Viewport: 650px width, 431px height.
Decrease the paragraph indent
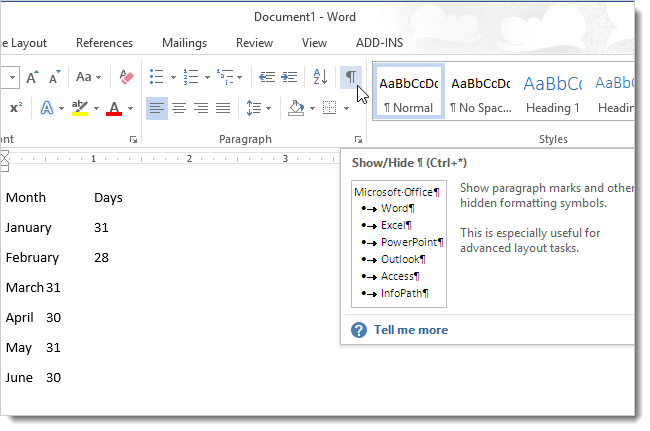tap(267, 77)
